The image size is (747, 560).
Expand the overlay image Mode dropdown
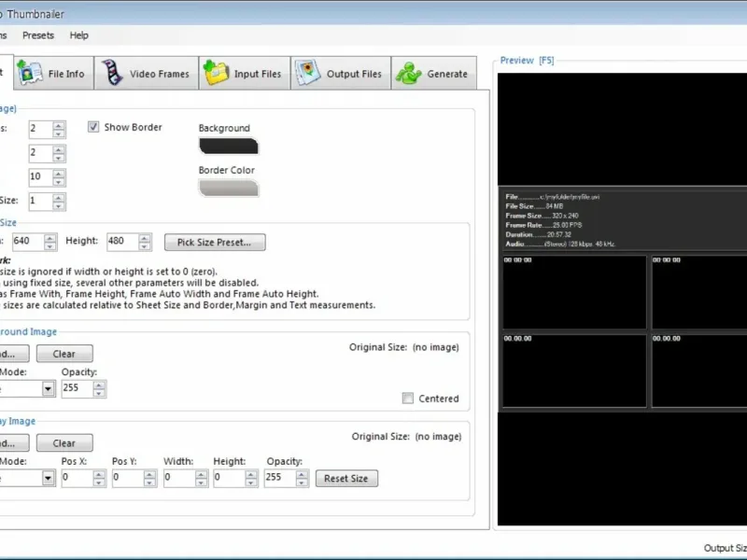coord(48,478)
